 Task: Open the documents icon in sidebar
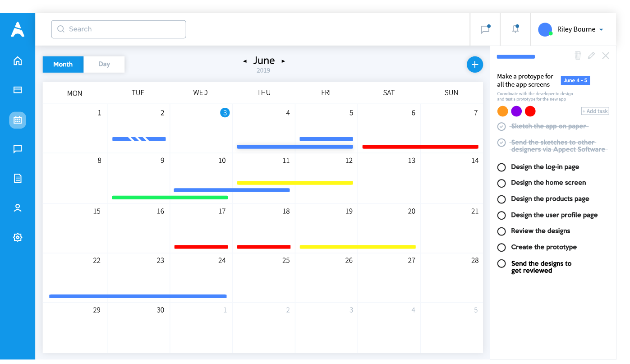[x=18, y=179]
